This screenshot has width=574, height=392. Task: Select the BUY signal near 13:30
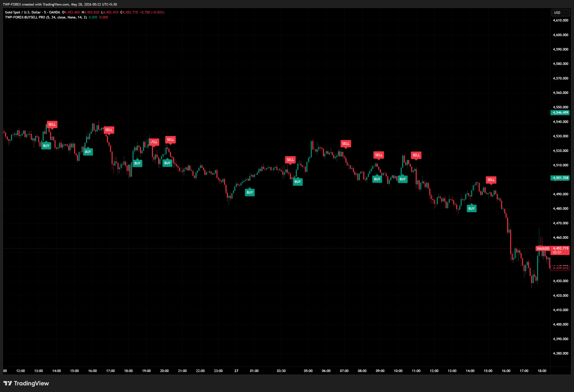click(46, 146)
